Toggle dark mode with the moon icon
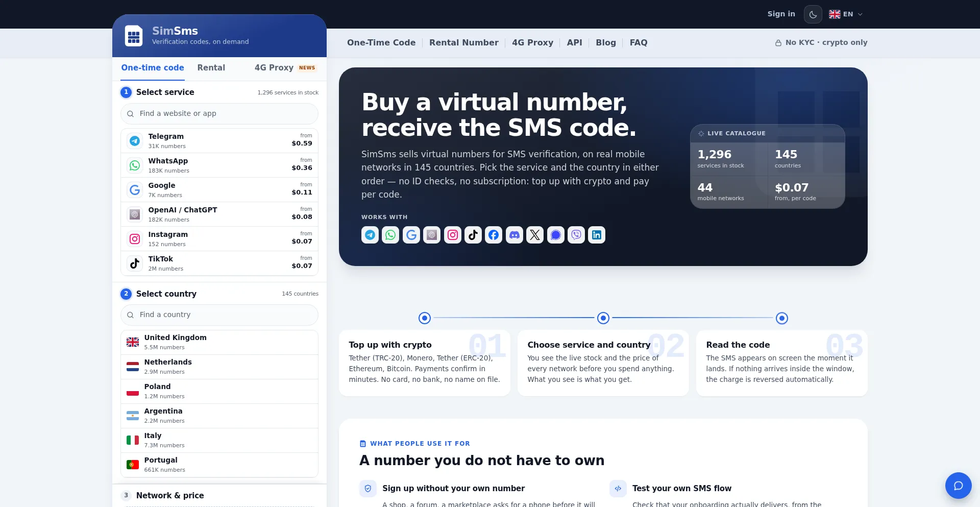This screenshot has height=507, width=980. 813,14
